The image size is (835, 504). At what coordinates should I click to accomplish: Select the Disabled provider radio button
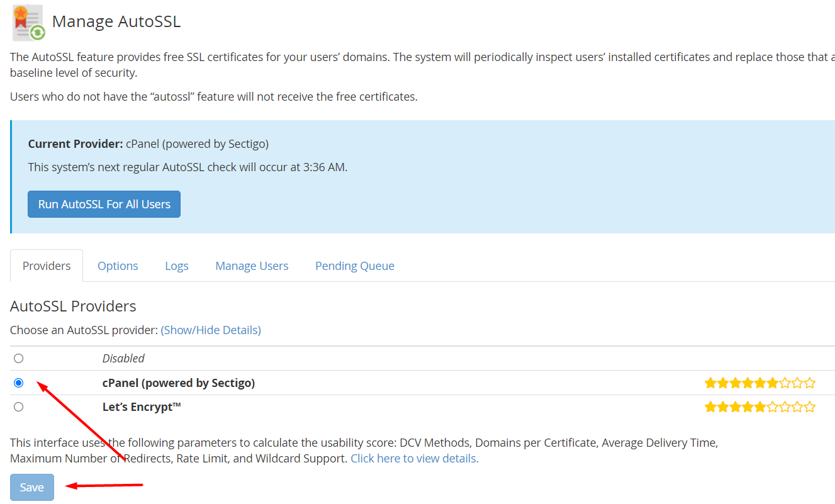click(x=18, y=358)
